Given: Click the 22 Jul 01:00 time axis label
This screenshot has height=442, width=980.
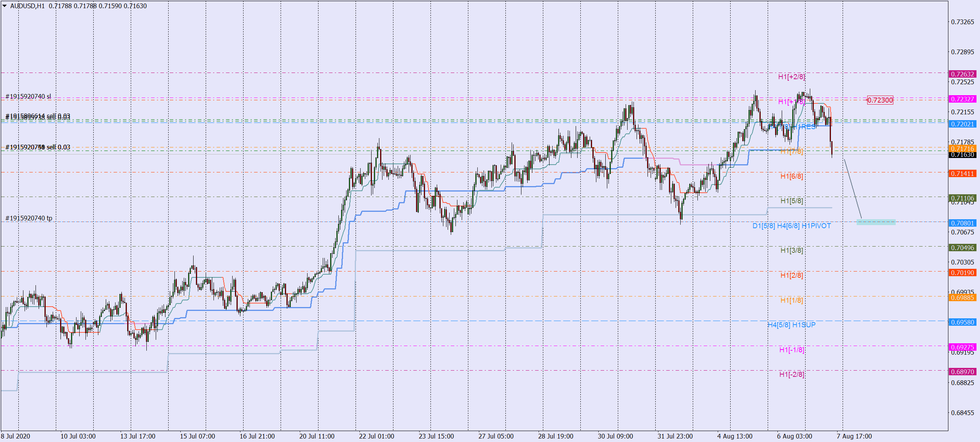Looking at the screenshot, I should pos(377,436).
